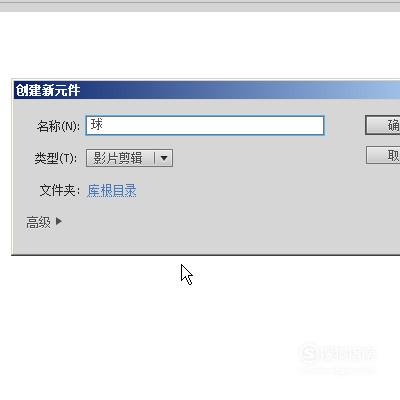Click the white stage area above the dialog
The image size is (400, 400).
(200, 45)
